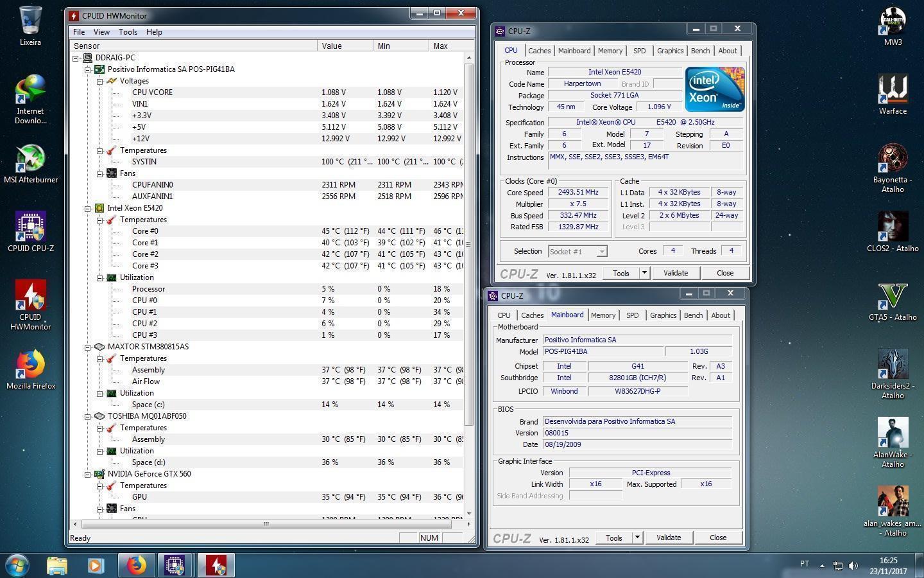Click PT language indicator in taskbar
Screen dimensions: 924x578
point(805,564)
